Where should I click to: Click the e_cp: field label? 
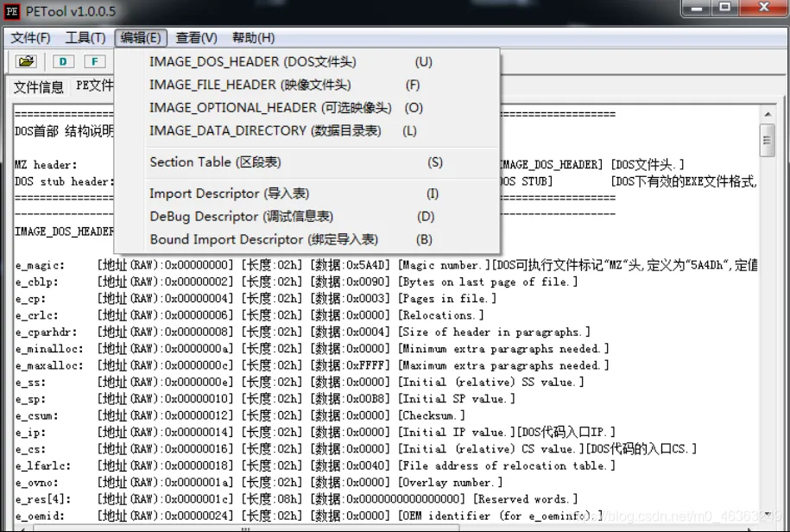click(x=30, y=299)
